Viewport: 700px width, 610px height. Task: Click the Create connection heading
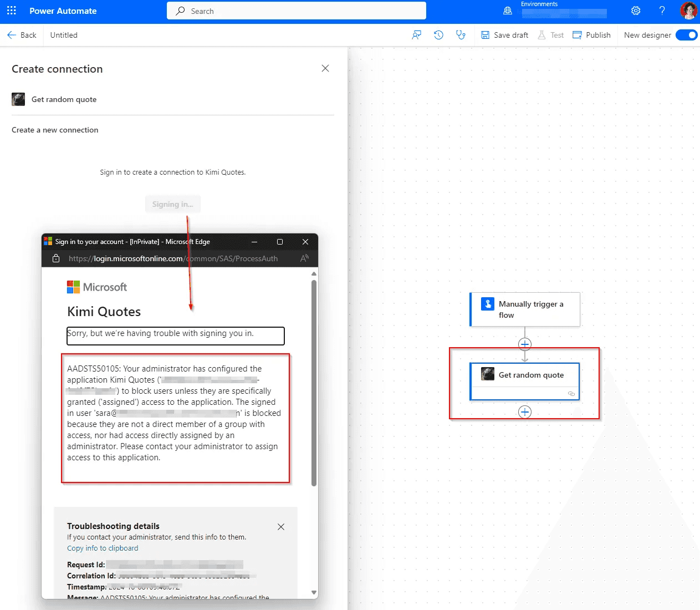(x=57, y=69)
